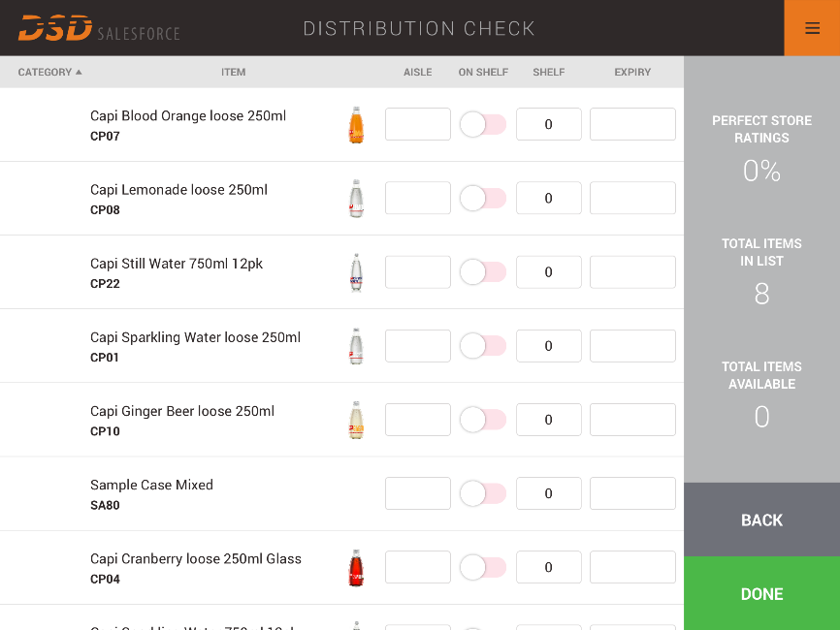Click Aisle field for Capi Blood Orange
The height and width of the screenshot is (630, 840).
[418, 124]
